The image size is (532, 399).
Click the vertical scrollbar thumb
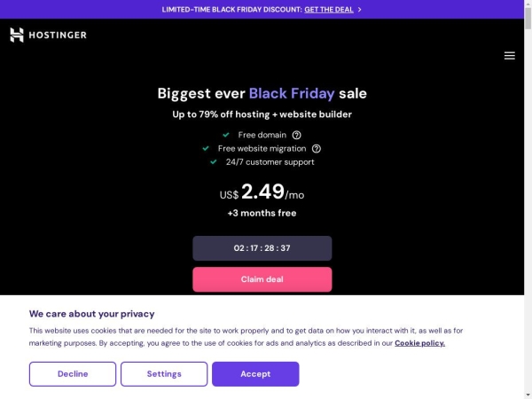(x=528, y=18)
